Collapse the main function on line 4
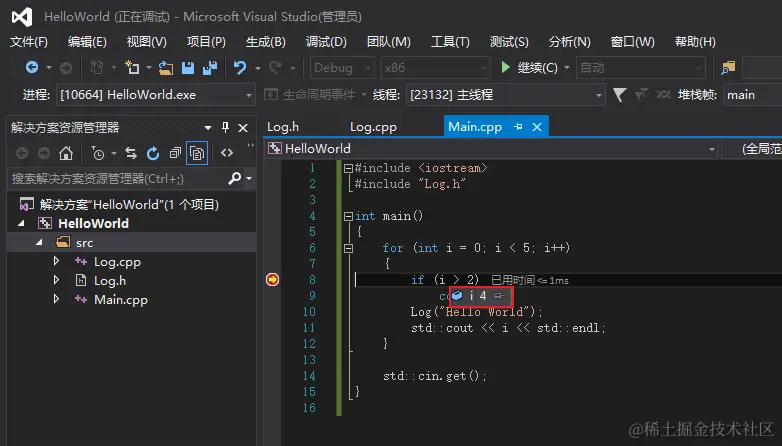The image size is (782, 446). click(349, 216)
